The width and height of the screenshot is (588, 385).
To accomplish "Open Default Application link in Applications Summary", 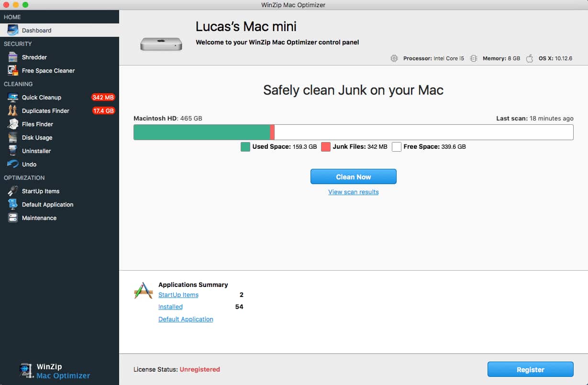I will coord(186,319).
